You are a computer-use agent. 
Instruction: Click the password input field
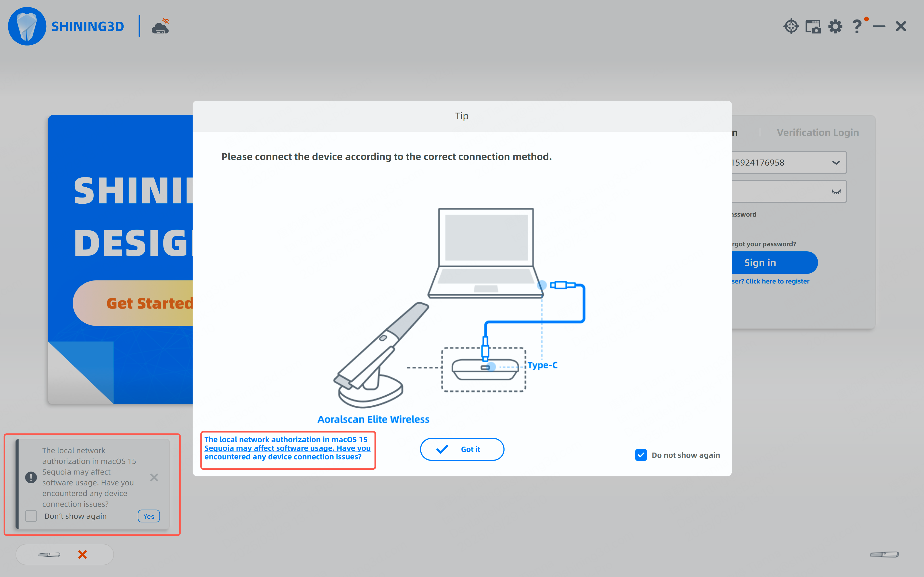[x=778, y=192]
